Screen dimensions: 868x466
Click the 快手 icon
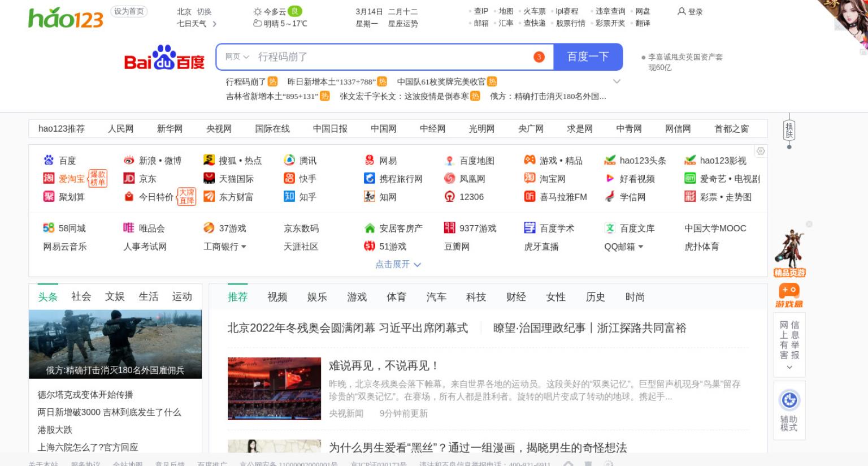[x=289, y=178]
